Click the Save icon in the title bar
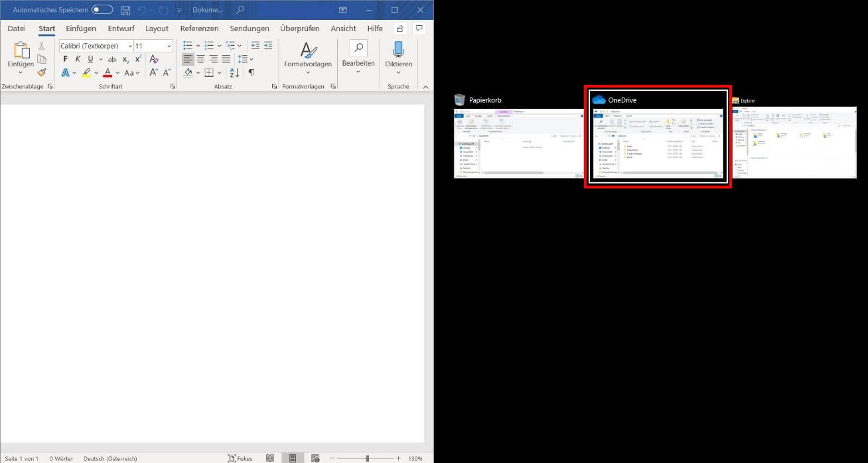This screenshot has width=868, height=463. coord(125,10)
